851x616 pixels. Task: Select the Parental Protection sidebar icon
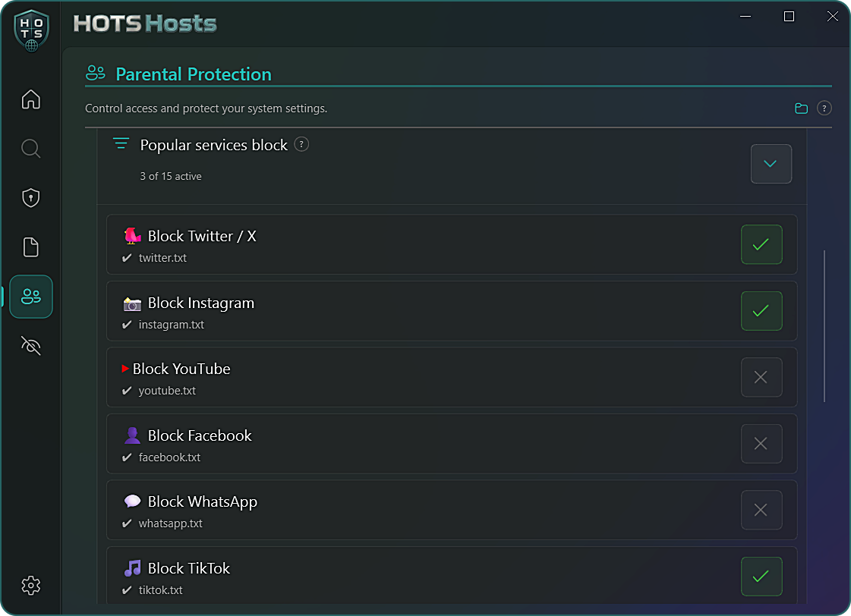point(31,297)
